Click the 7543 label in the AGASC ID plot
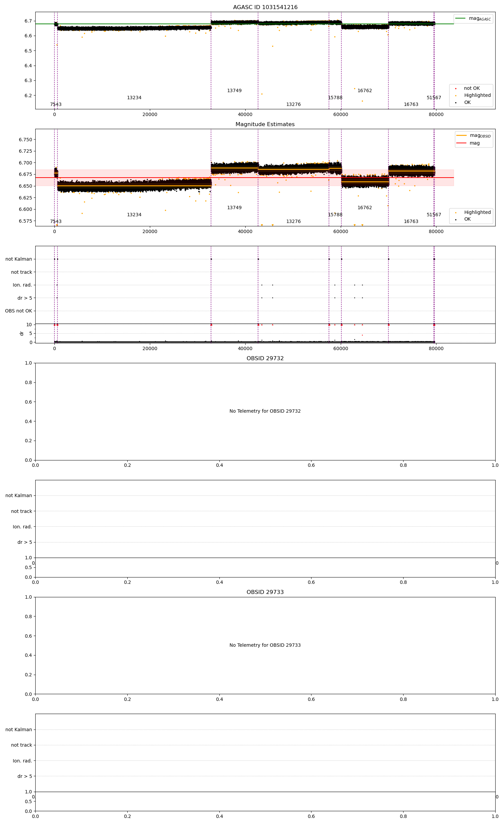504x824 pixels. 56,105
